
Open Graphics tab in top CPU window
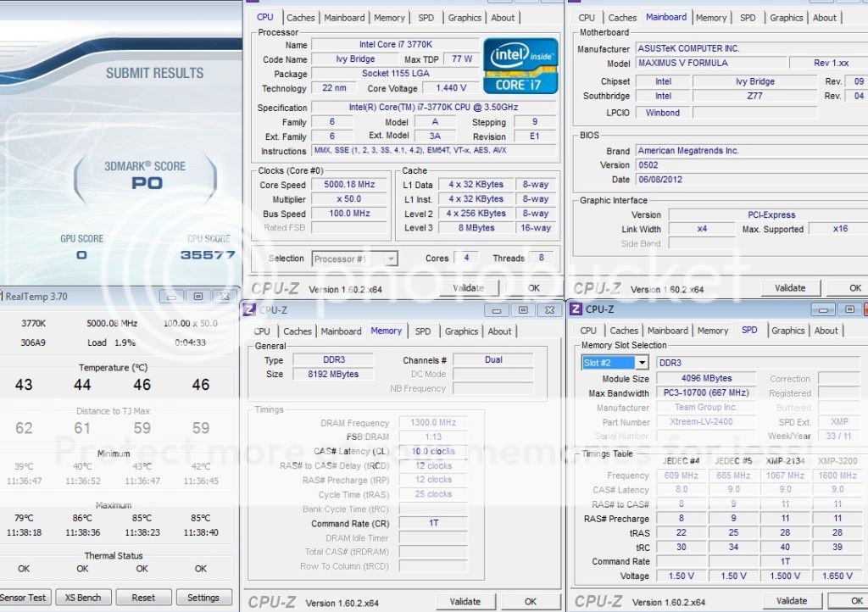(x=465, y=18)
